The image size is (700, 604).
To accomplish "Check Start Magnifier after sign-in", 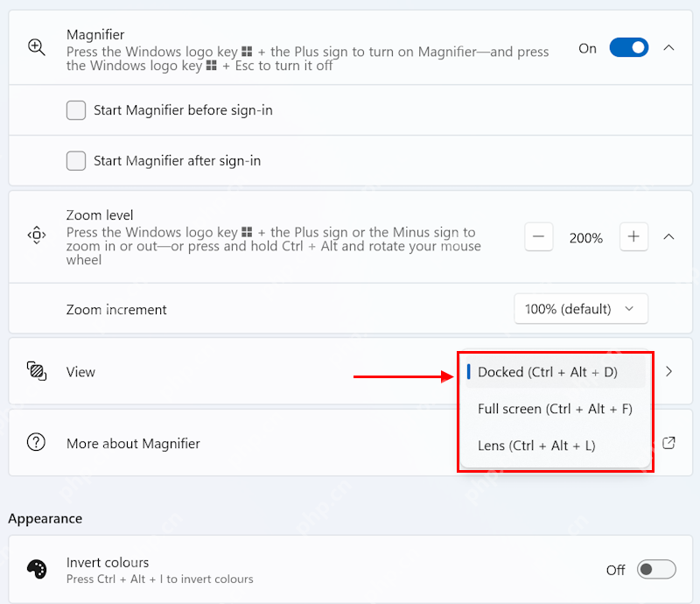I will coord(76,160).
